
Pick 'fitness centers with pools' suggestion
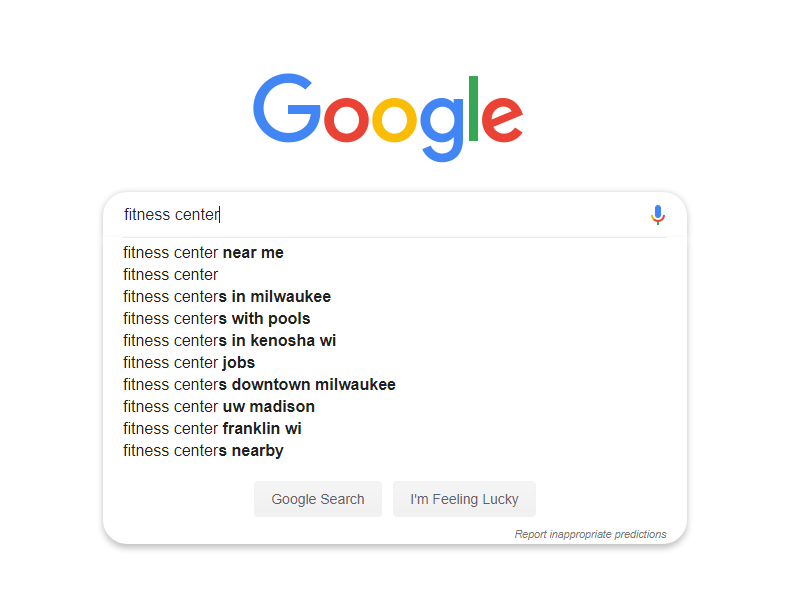pos(216,318)
